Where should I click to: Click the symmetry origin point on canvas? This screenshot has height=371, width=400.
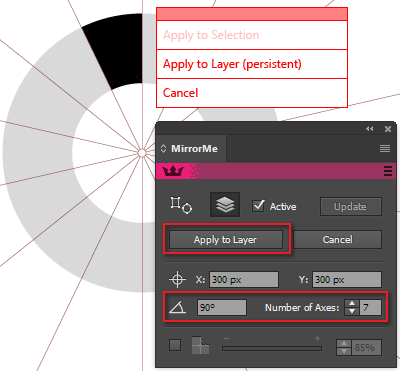tap(142, 153)
